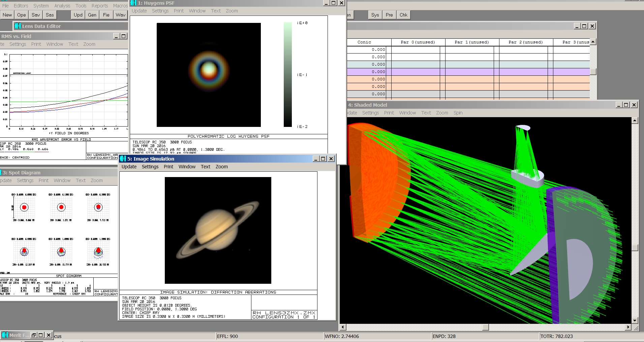The width and height of the screenshot is (644, 342).
Task: Click the Par 0(unused) column header
Action: [418, 42]
